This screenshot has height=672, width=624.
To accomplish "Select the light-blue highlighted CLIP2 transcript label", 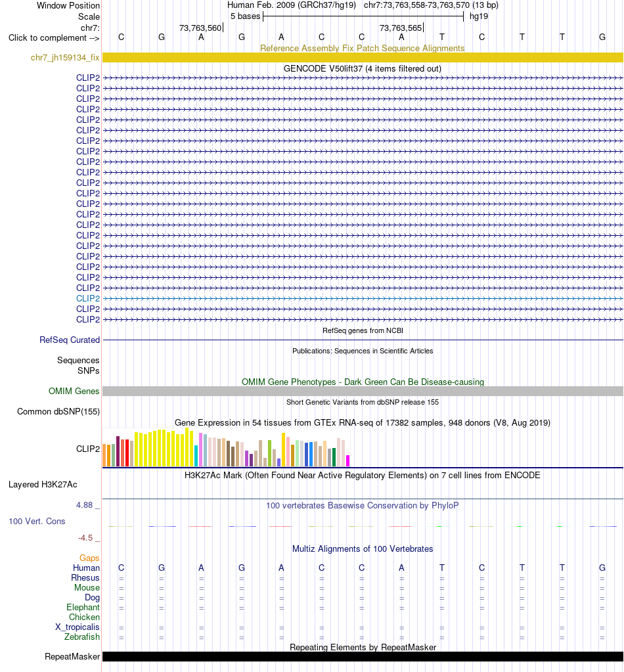I will [88, 298].
